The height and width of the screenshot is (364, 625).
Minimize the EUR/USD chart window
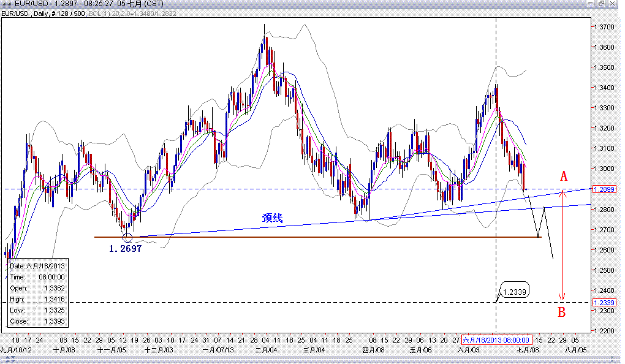click(591, 4)
